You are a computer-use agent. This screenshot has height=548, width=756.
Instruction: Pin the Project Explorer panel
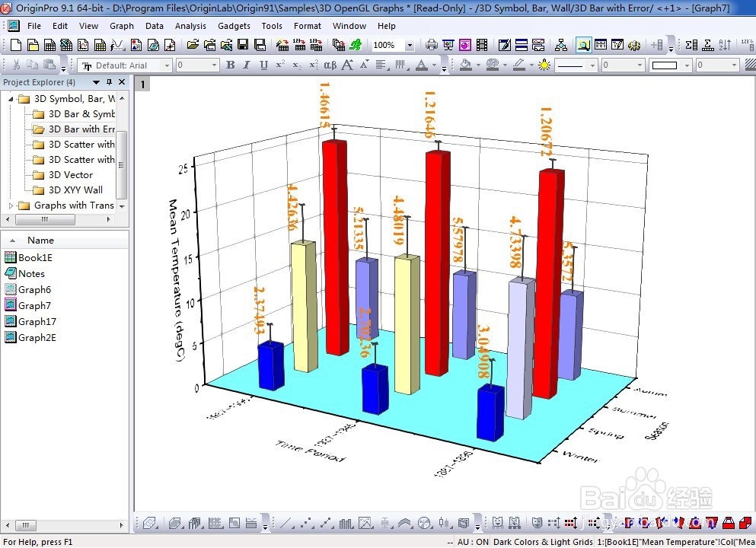[x=110, y=82]
